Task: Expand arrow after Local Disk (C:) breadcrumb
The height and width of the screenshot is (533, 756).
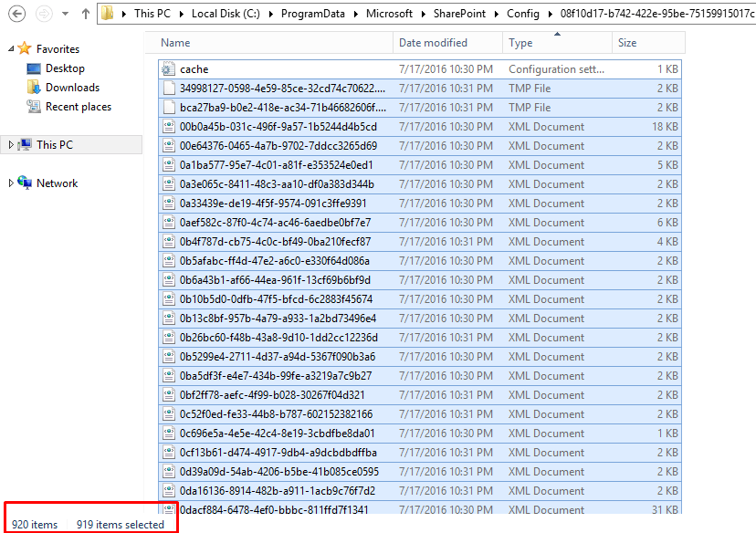Action: [x=271, y=14]
